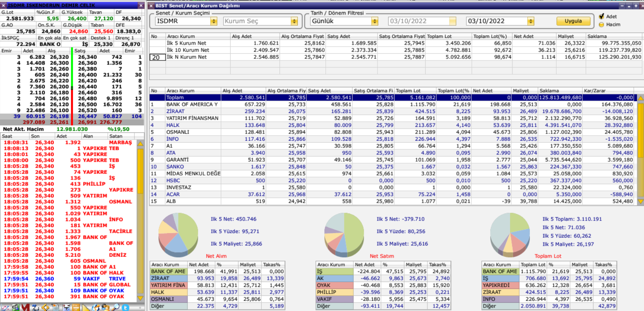Image resolution: width=644 pixels, height=311 pixels.
Task: Click scroll-up arrow of the trades list
Action: [140, 143]
